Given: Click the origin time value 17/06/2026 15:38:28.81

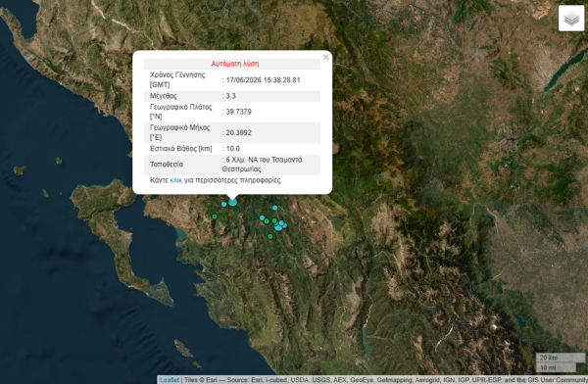Looking at the screenshot, I should [263, 80].
